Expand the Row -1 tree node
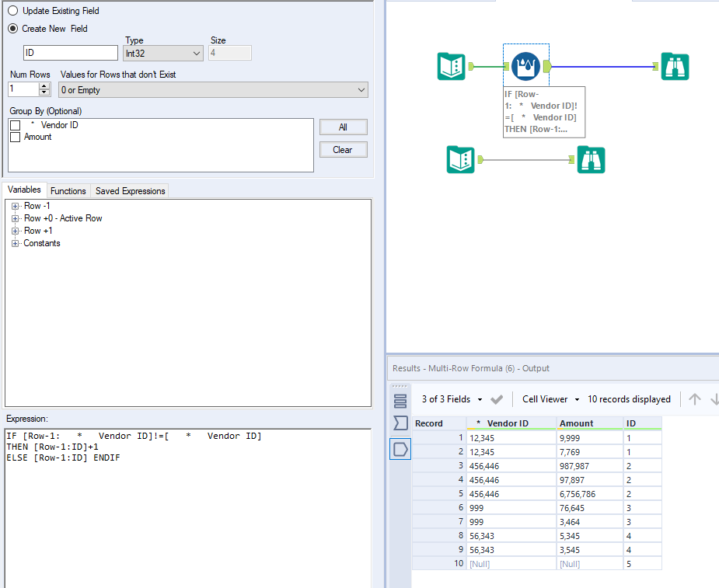The height and width of the screenshot is (588, 719). coord(15,206)
